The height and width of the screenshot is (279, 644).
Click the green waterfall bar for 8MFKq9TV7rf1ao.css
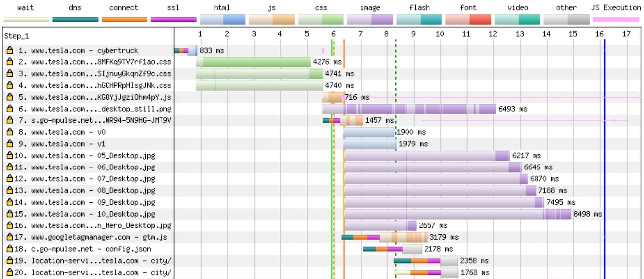[253, 62]
